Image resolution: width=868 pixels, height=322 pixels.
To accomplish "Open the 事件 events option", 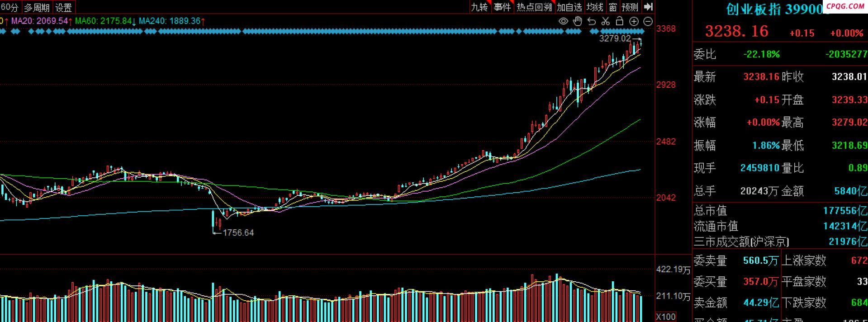I will [x=502, y=7].
